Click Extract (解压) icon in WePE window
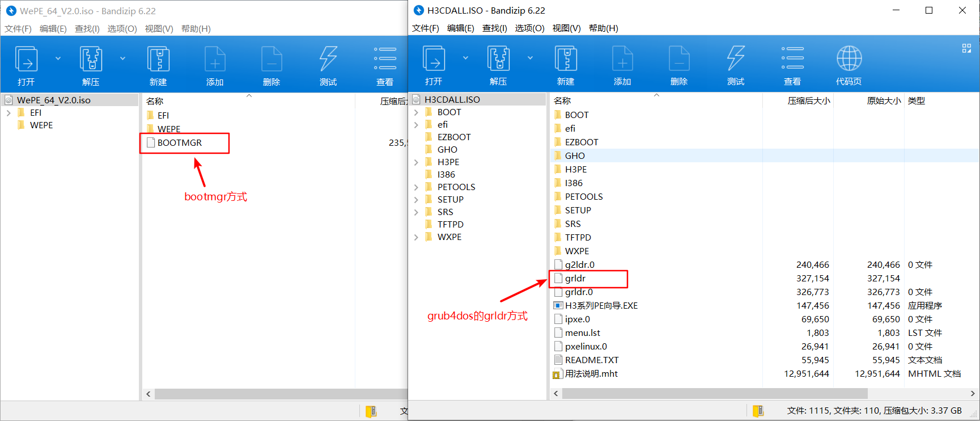The width and height of the screenshot is (980, 421). coord(91,60)
